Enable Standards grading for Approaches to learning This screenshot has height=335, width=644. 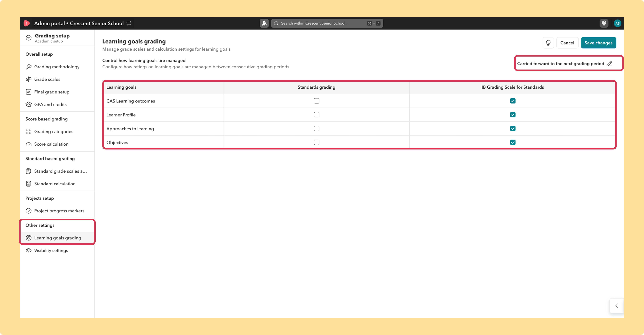coord(317,129)
